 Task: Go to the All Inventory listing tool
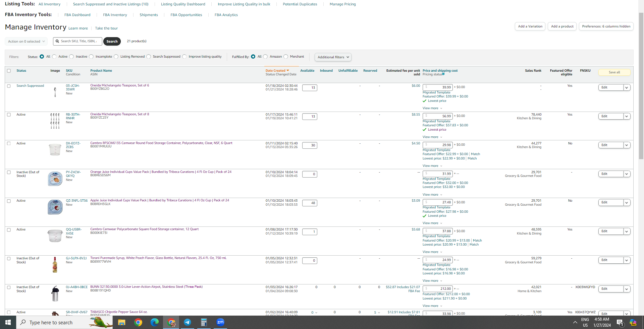[x=50, y=4]
